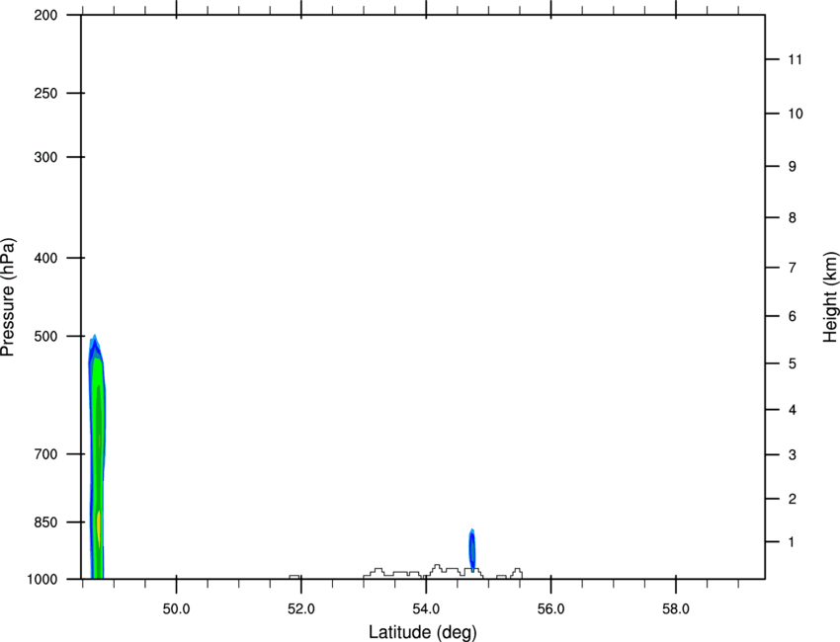Click the 50.0 latitude tick label

[x=176, y=609]
